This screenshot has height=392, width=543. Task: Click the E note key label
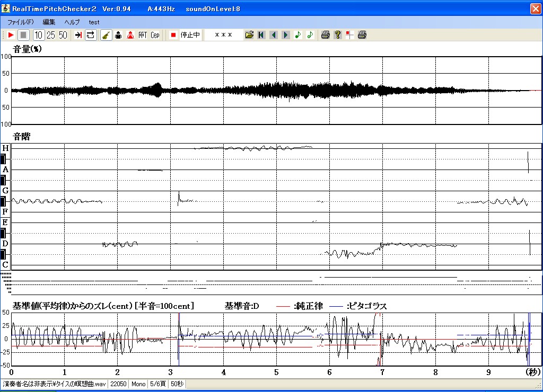5,222
